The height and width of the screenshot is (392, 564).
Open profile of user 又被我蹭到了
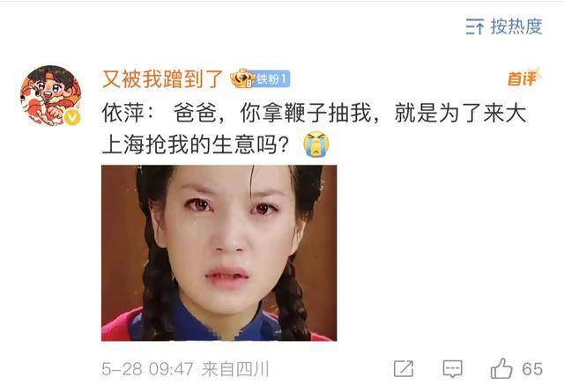click(x=162, y=78)
